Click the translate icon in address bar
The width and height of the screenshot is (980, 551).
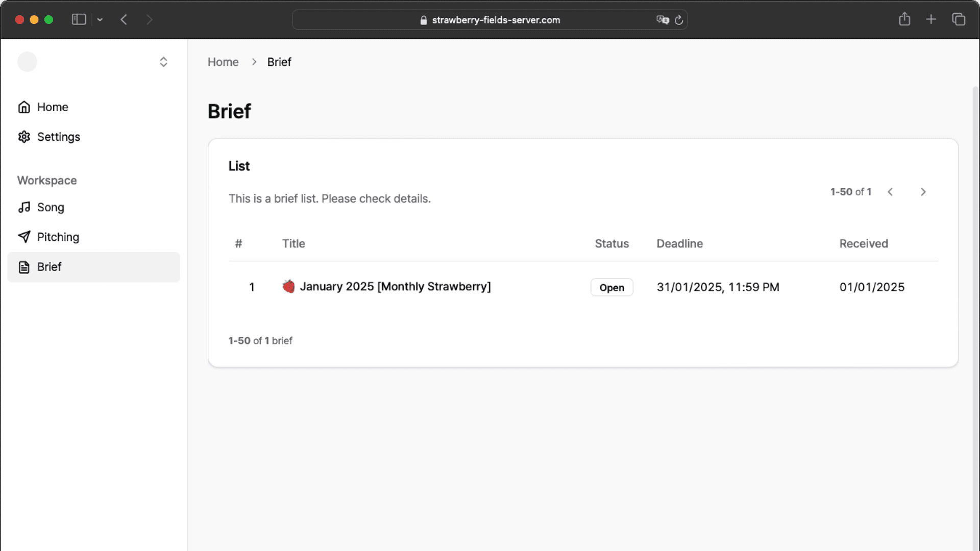pyautogui.click(x=663, y=20)
